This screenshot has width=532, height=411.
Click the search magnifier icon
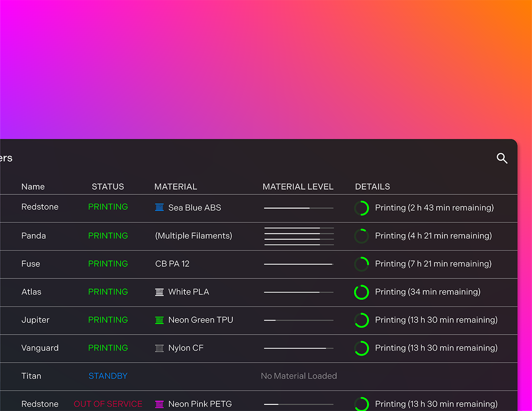[x=502, y=158]
